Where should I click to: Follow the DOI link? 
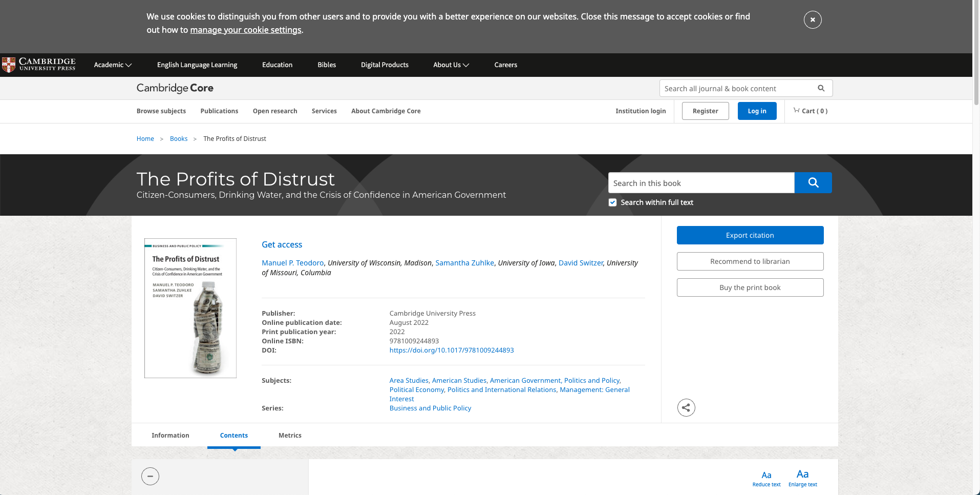pos(451,350)
